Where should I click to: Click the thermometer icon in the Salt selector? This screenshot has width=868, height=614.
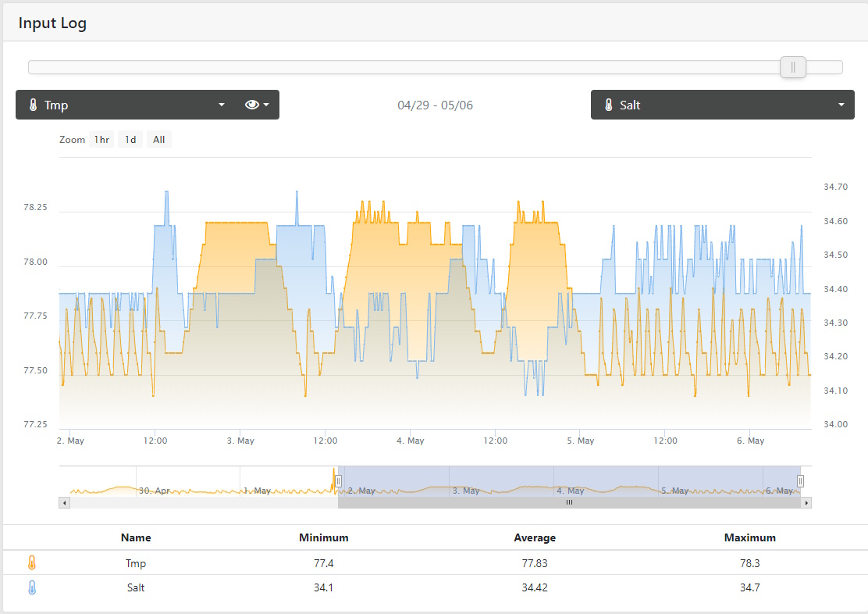pos(609,105)
